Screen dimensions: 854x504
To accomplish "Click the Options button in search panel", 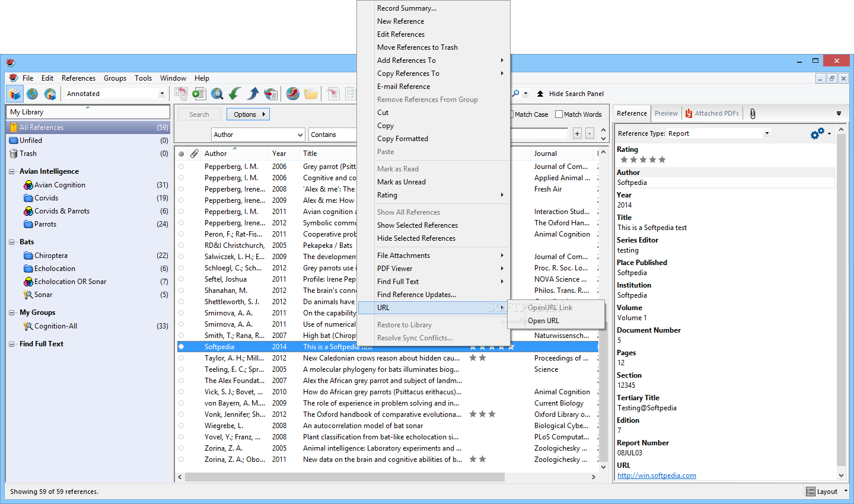I will [248, 114].
